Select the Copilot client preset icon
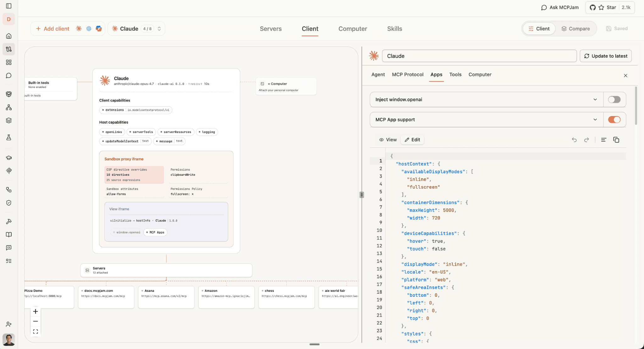This screenshot has height=349, width=644. pos(99,29)
